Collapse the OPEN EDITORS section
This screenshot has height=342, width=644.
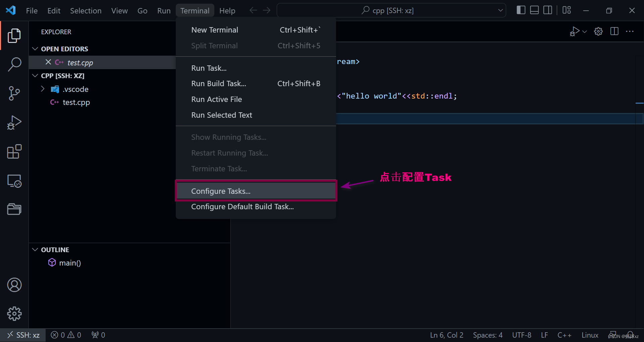(x=35, y=49)
